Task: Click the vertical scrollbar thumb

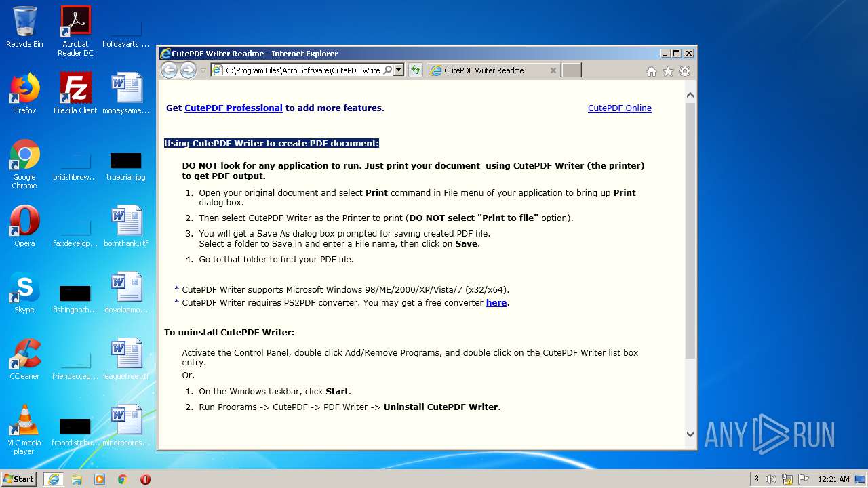Action: click(x=690, y=230)
